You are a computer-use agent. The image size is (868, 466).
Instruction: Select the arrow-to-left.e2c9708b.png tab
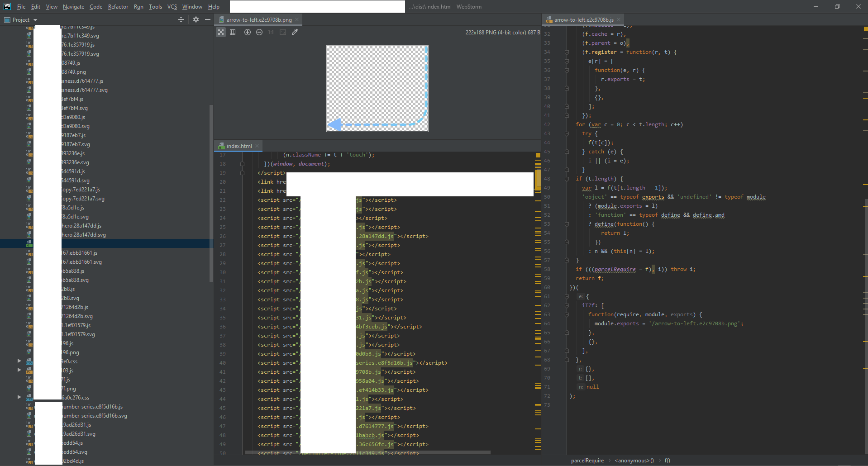click(259, 20)
